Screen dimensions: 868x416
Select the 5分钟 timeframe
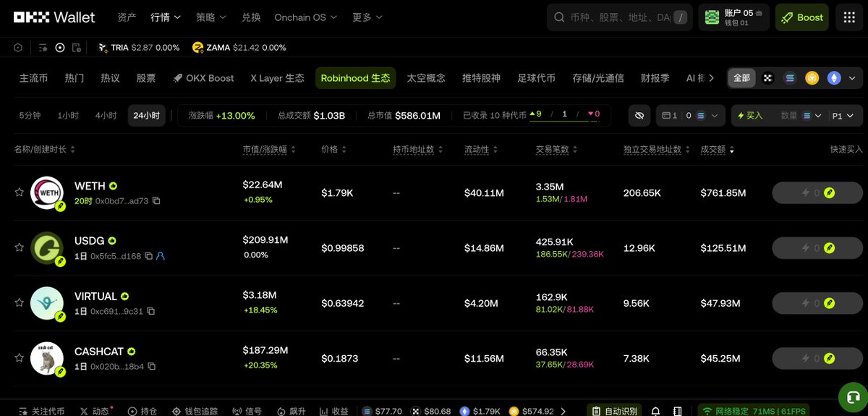(x=30, y=116)
